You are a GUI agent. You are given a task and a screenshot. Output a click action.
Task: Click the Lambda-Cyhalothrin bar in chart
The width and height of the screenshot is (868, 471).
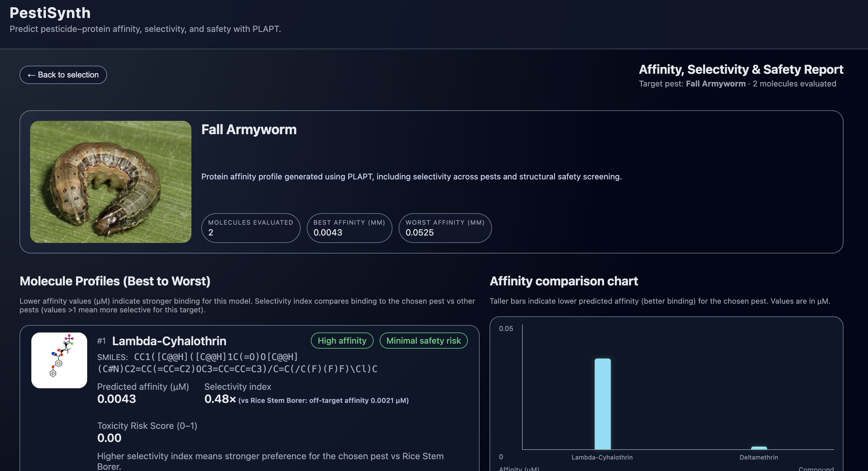click(602, 404)
